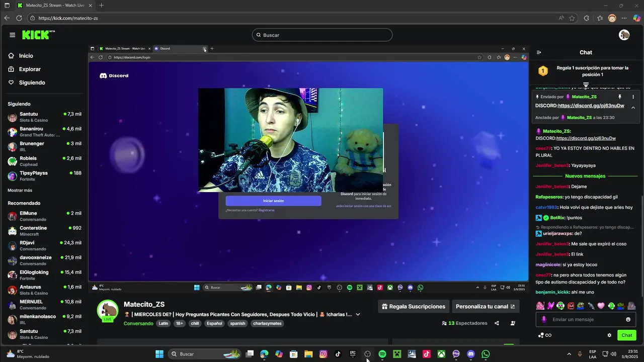Open Spotify from the taskbar
644x362 pixels.
pyautogui.click(x=382, y=354)
